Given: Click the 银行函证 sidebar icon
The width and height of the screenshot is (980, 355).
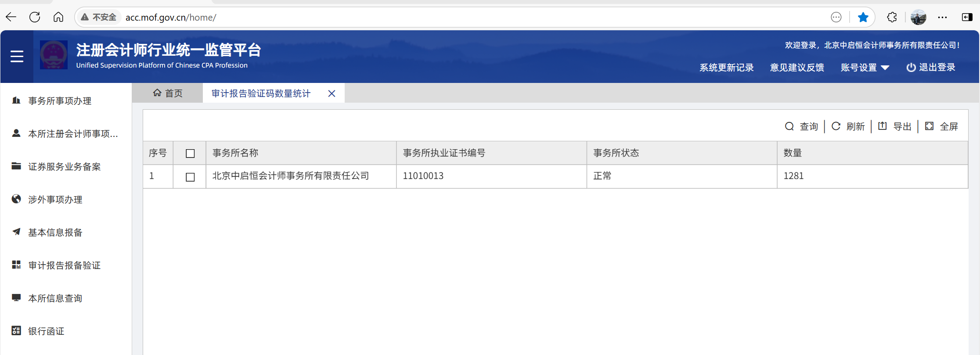Looking at the screenshot, I should pos(16,331).
